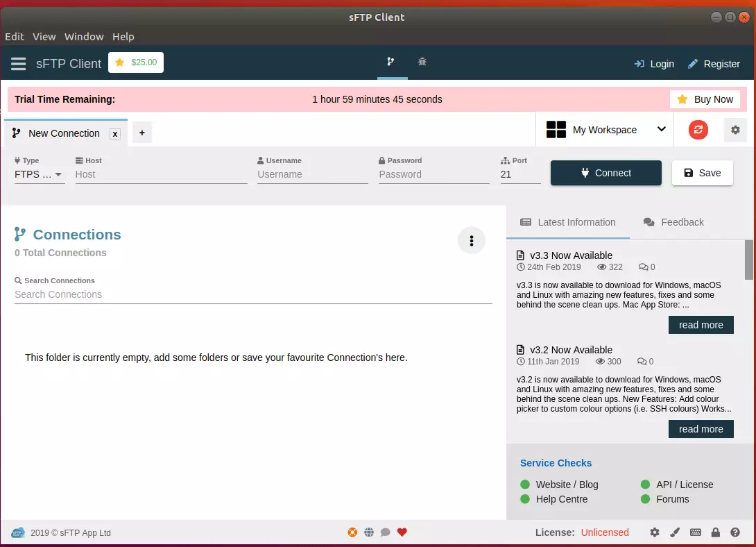The width and height of the screenshot is (756, 547).
Task: Click read more for v3.2 article
Action: pyautogui.click(x=701, y=429)
